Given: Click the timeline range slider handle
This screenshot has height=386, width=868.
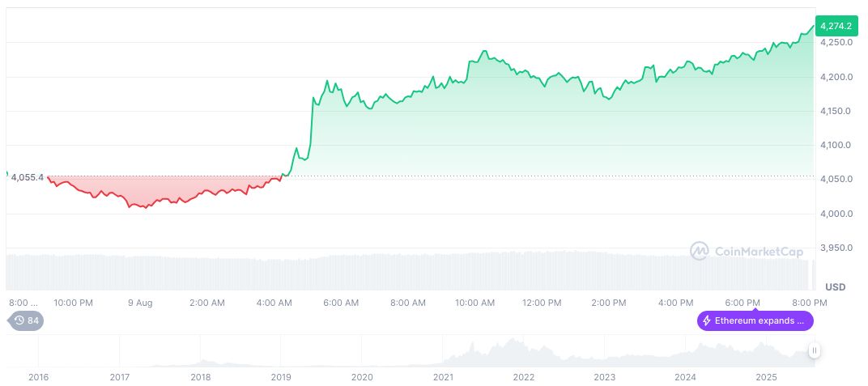Looking at the screenshot, I should 814,350.
